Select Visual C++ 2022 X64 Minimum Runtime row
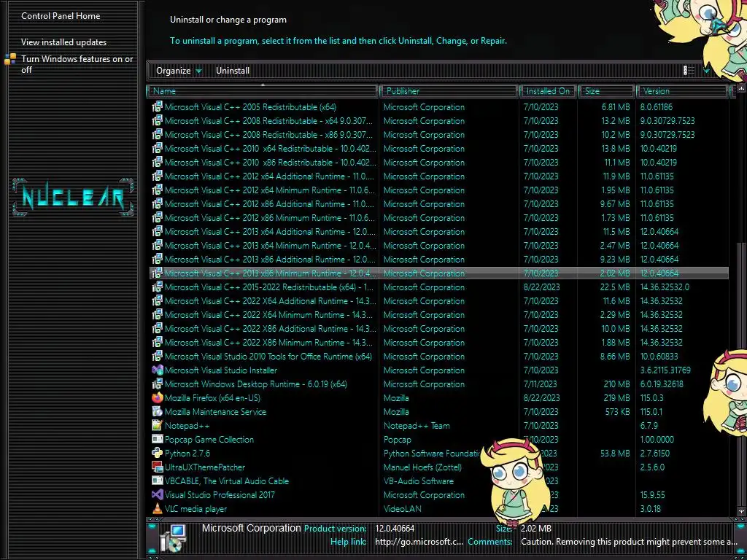The width and height of the screenshot is (747, 560). point(439,315)
